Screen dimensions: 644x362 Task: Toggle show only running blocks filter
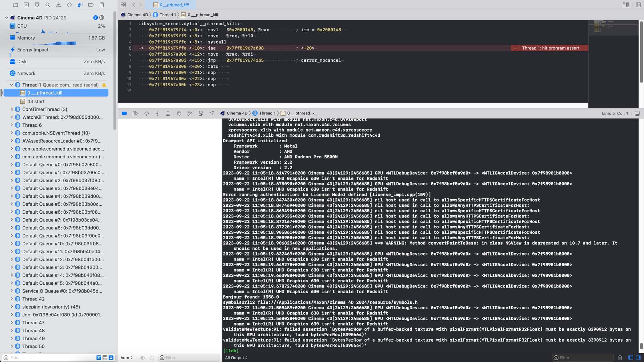111,358
